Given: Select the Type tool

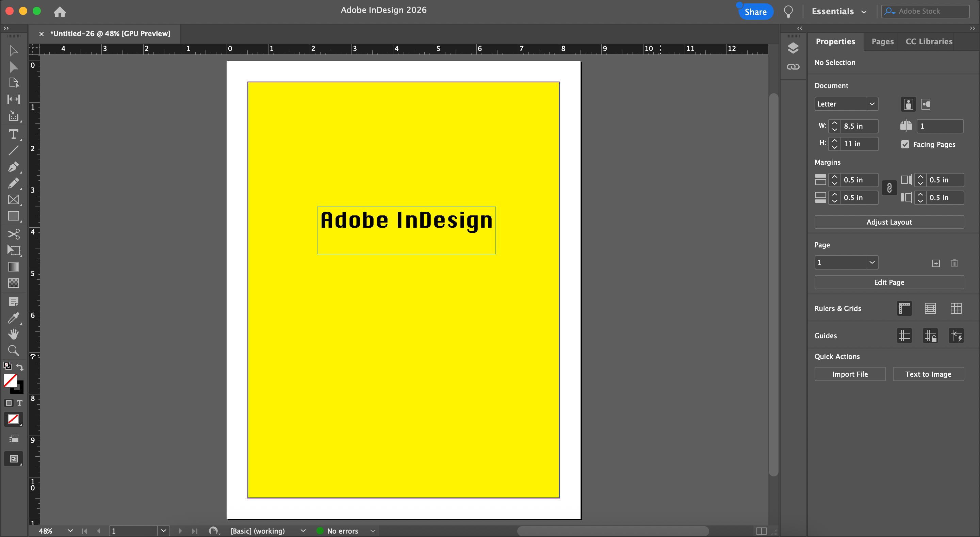Looking at the screenshot, I should 13,134.
